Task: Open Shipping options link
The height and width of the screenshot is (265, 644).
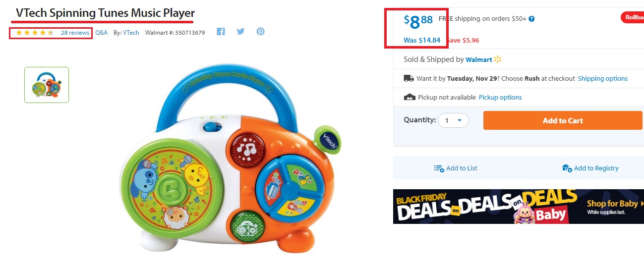Action: (602, 78)
